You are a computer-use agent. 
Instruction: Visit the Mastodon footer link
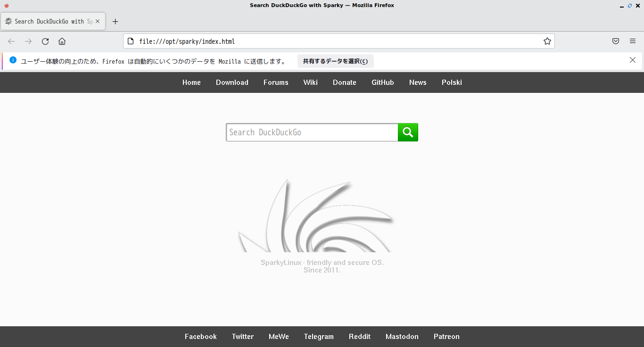click(x=402, y=337)
